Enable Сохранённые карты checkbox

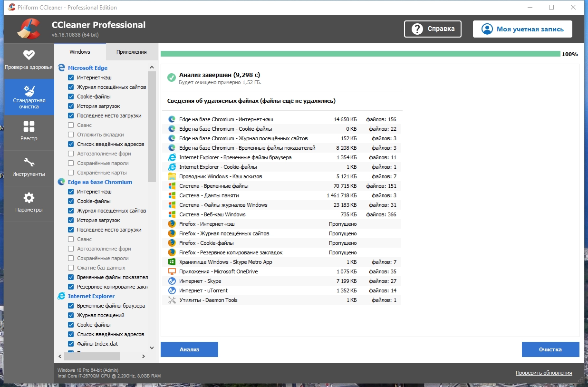point(71,173)
